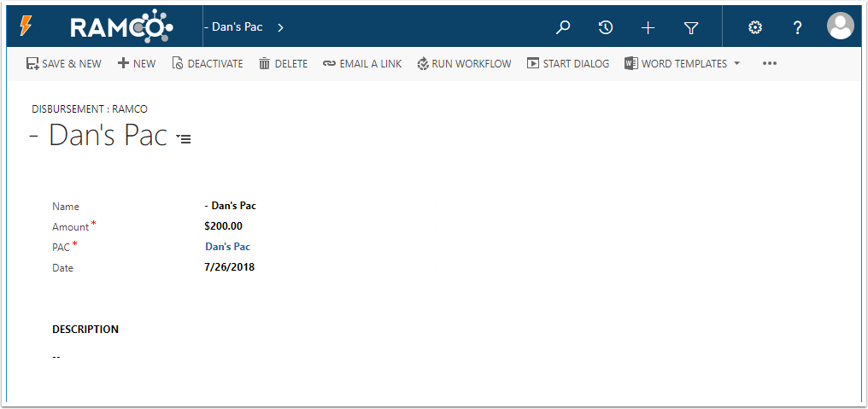Viewport: 868px width, 409px height.
Task: Open the user profile avatar
Action: pyautogui.click(x=841, y=26)
